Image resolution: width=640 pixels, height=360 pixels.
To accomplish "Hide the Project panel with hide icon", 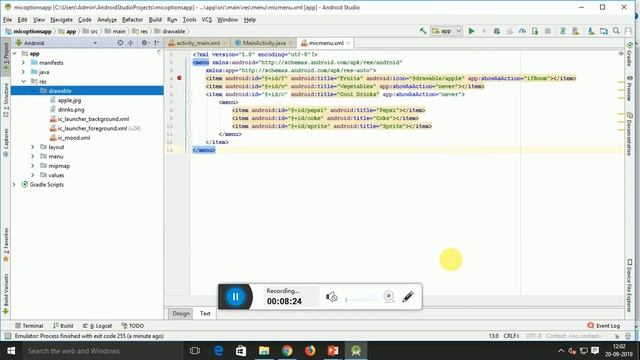I will click(157, 43).
